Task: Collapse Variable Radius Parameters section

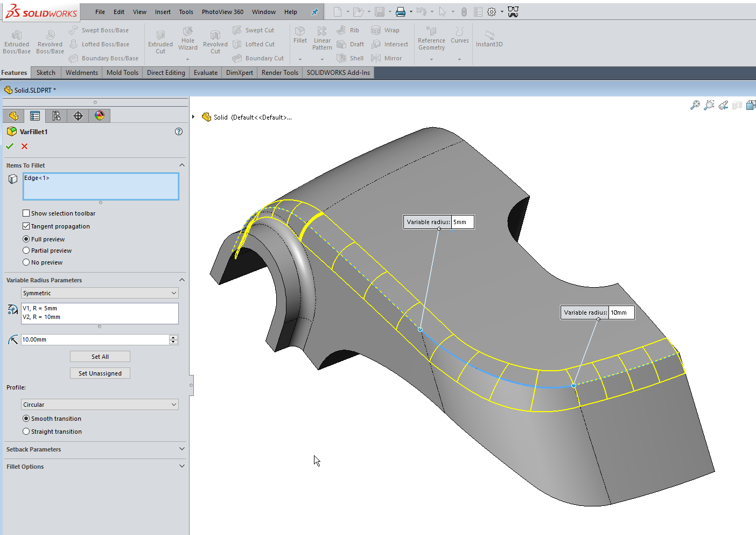Action: click(x=182, y=280)
